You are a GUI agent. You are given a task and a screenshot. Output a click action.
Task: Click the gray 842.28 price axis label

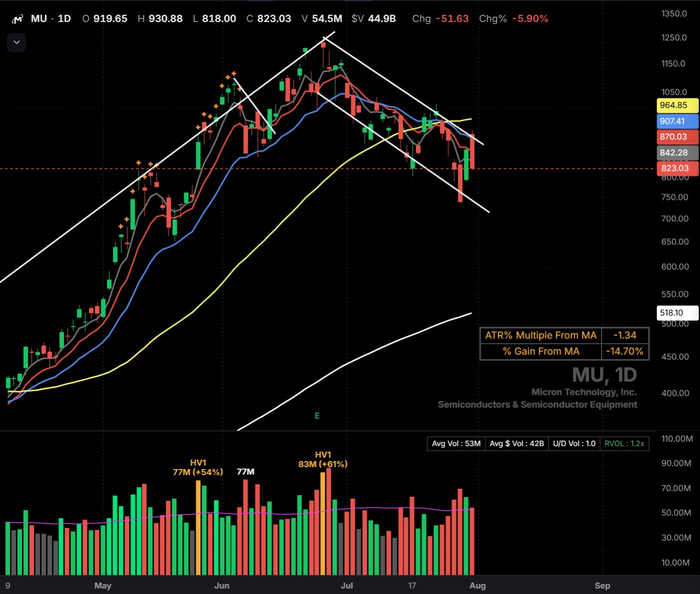678,153
